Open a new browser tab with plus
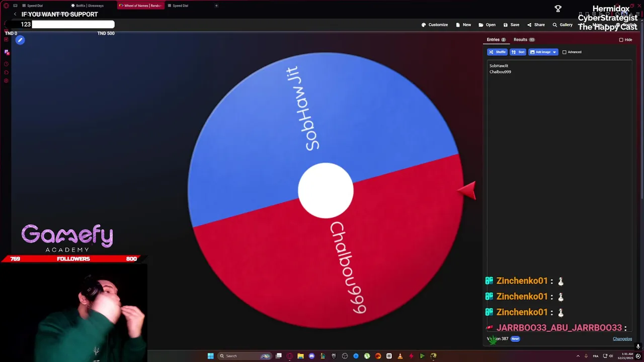The height and width of the screenshot is (362, 644). [216, 6]
